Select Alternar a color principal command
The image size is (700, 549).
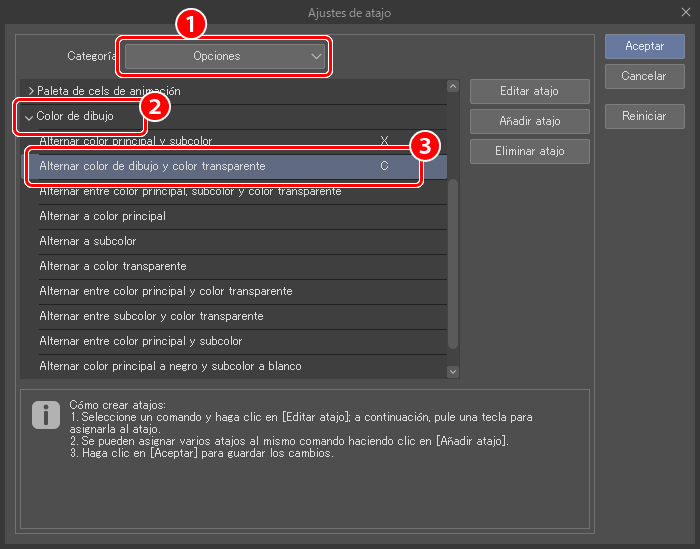coord(102,216)
